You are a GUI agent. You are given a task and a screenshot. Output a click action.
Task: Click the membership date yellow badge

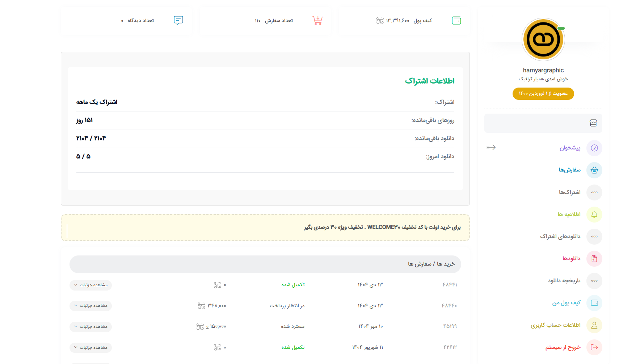543,94
